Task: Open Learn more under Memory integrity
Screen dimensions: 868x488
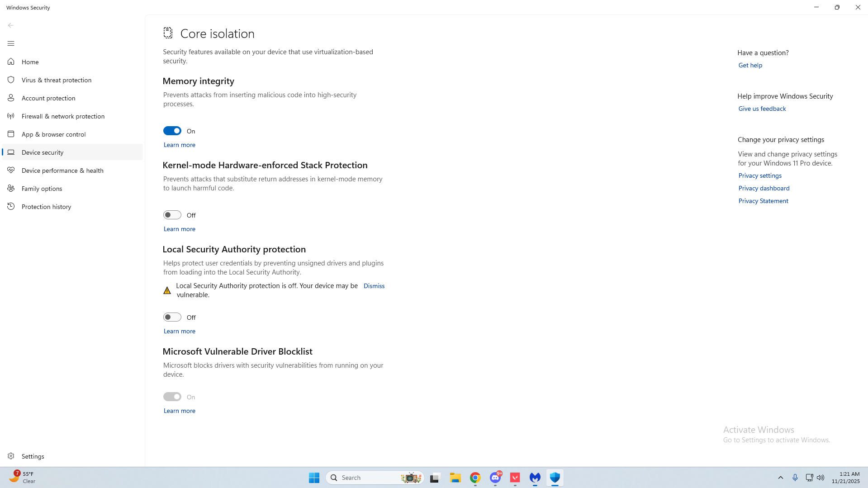Action: point(180,145)
